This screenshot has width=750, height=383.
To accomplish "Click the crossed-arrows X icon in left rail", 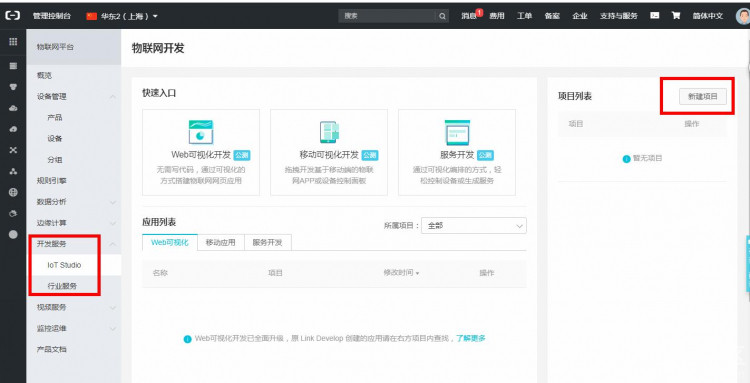I will 13,150.
